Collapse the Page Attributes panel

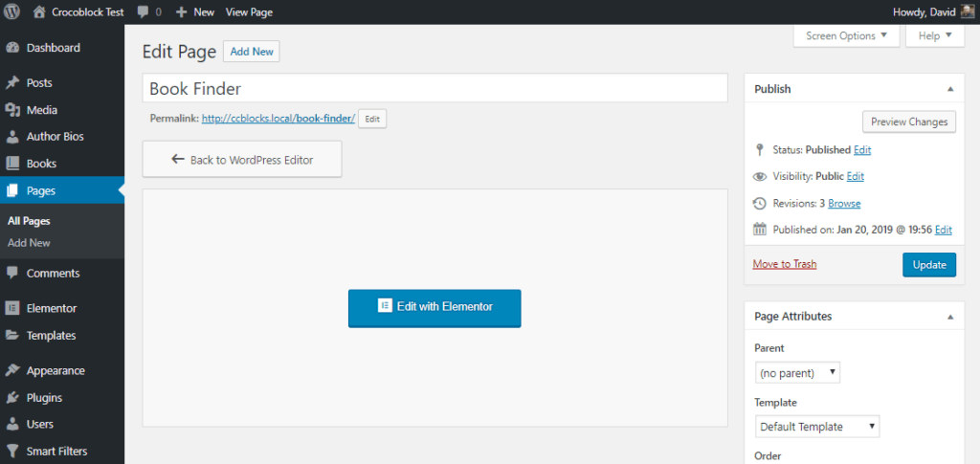pyautogui.click(x=949, y=317)
